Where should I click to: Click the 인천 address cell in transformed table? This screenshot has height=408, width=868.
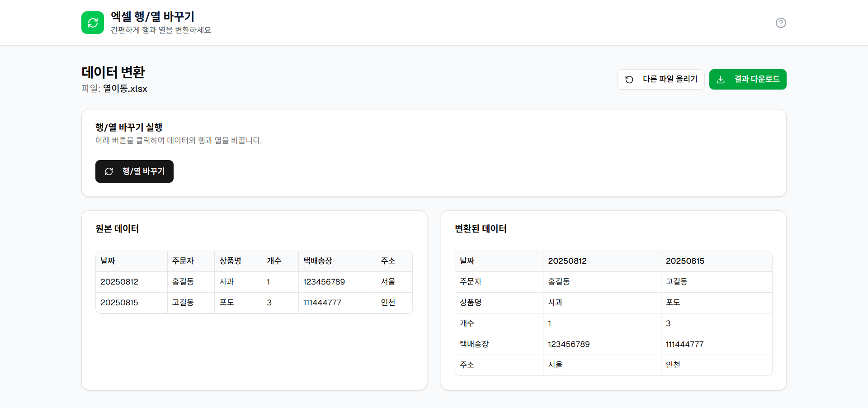pyautogui.click(x=673, y=365)
